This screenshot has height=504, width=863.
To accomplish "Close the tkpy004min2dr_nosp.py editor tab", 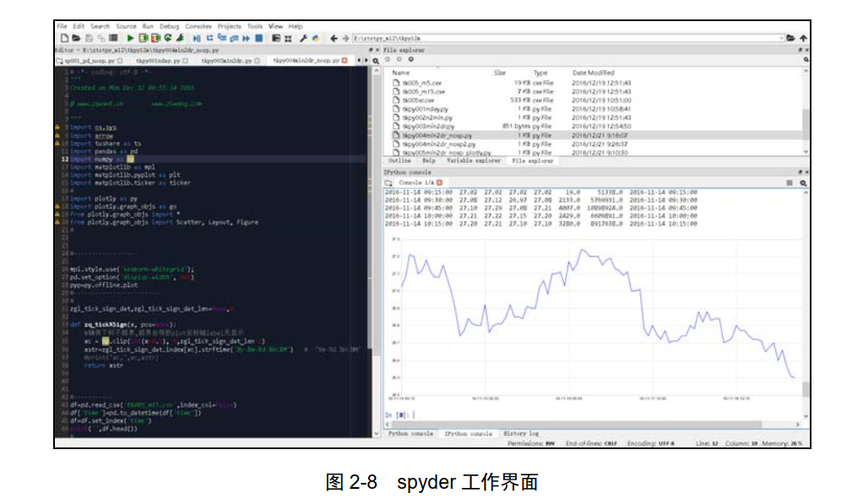I will [345, 61].
